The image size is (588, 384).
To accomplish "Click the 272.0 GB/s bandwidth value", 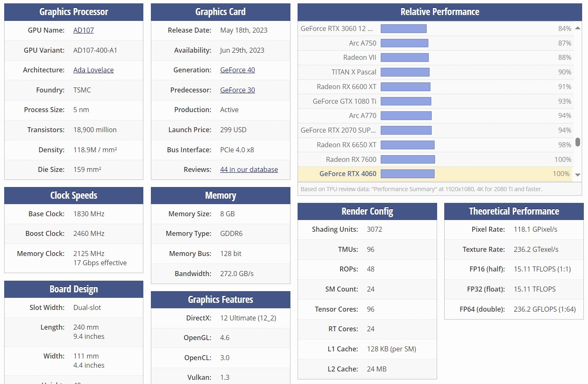I will (237, 274).
